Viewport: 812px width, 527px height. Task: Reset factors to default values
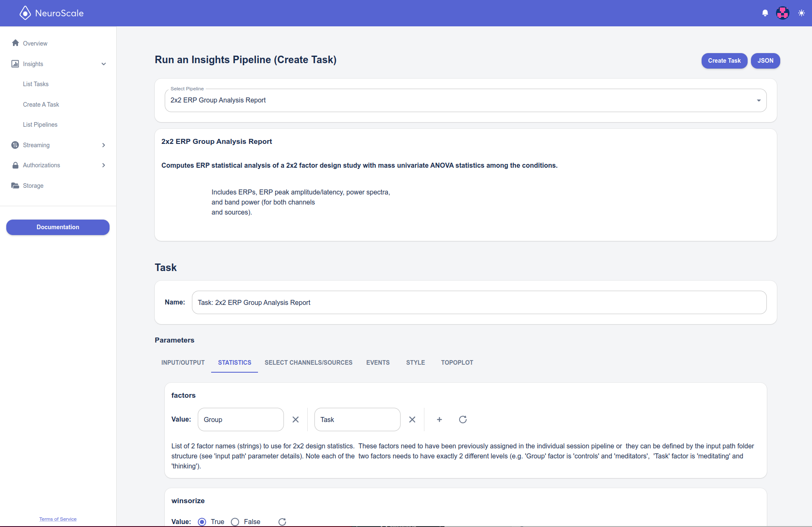463,420
